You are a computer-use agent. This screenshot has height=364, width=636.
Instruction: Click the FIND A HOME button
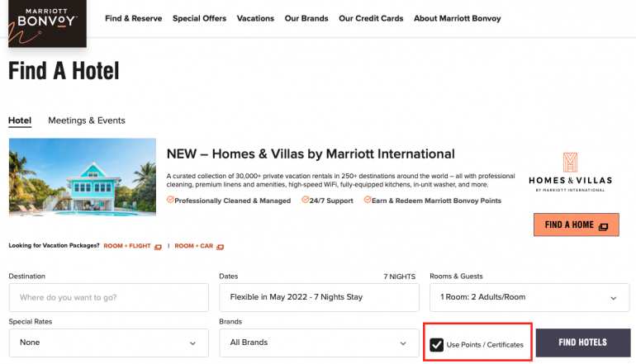[x=576, y=225]
